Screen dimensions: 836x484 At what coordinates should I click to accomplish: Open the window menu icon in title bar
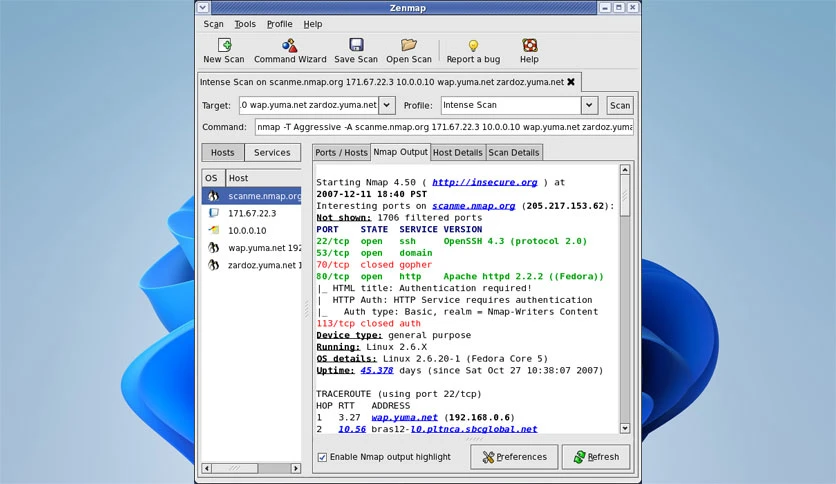click(203, 7)
